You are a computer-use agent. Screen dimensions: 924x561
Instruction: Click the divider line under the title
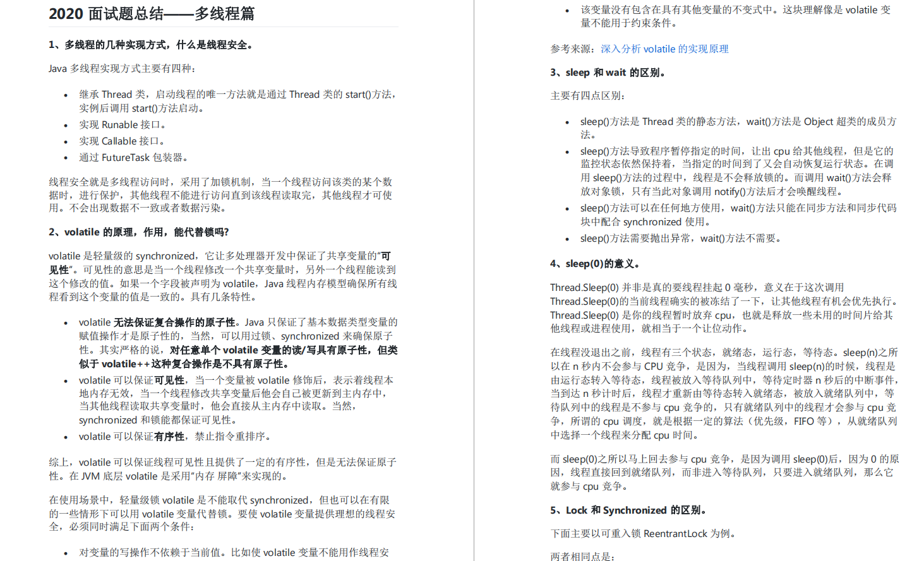pyautogui.click(x=224, y=27)
